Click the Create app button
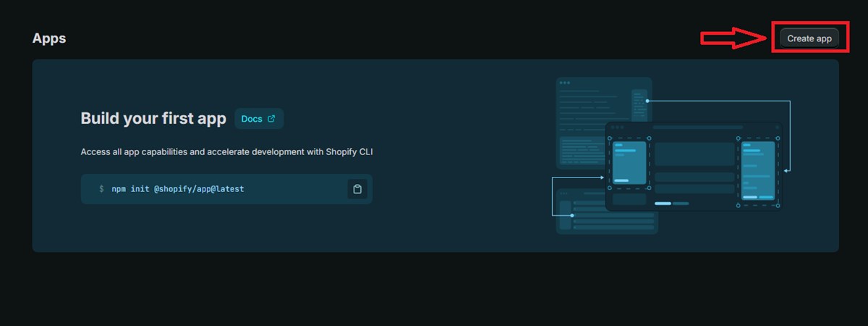 (809, 38)
